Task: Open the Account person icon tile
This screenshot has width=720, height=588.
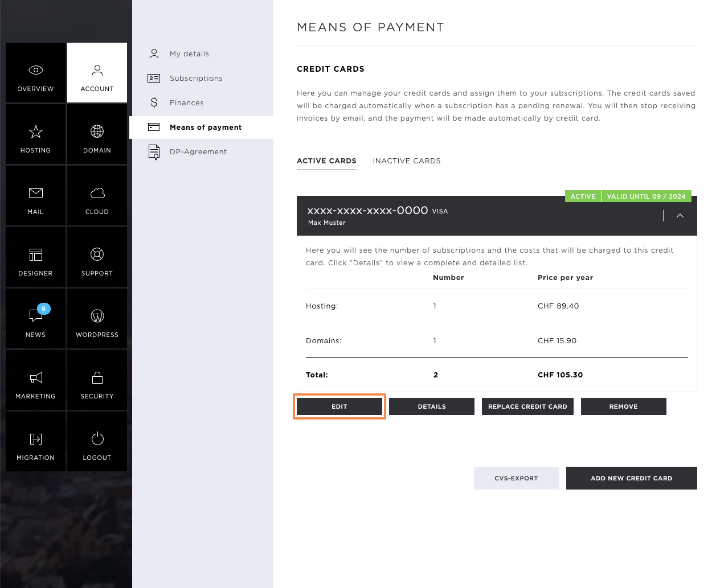Action: click(97, 73)
